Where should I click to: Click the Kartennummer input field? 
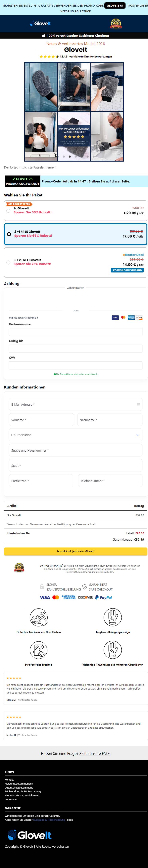tap(76, 332)
